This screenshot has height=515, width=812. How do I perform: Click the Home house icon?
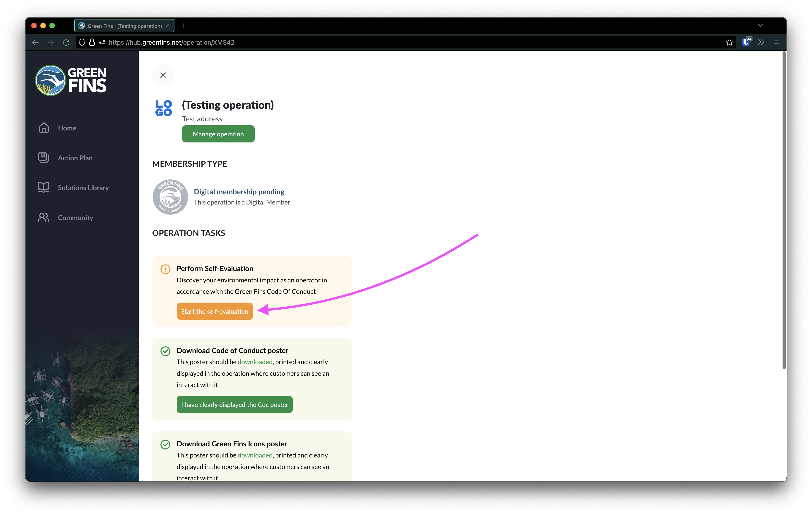[x=44, y=128]
